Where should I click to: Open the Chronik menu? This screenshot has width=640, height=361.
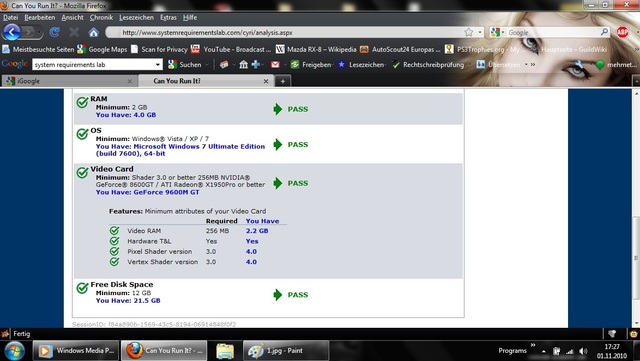pyautogui.click(x=101, y=18)
